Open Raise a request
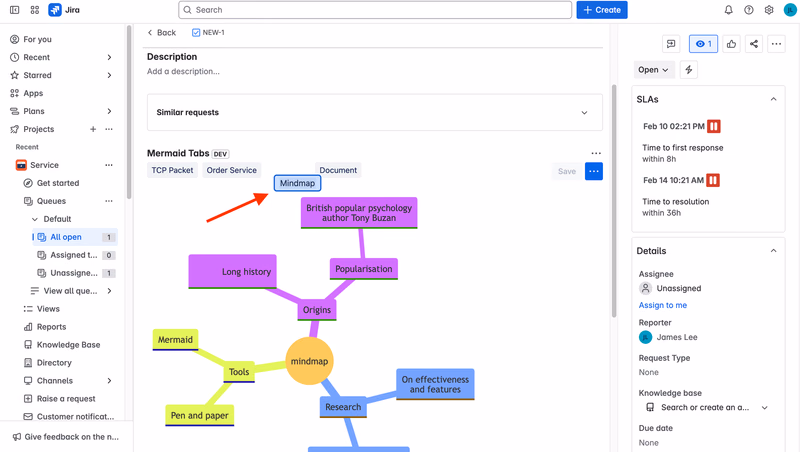 coord(66,399)
